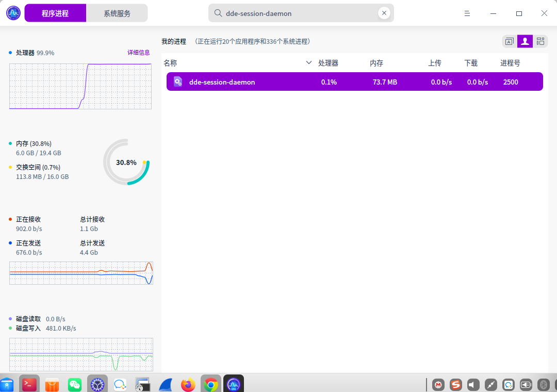Click the System Monitor icon in the dock
Image resolution: width=557 pixels, height=392 pixels.
[234, 384]
